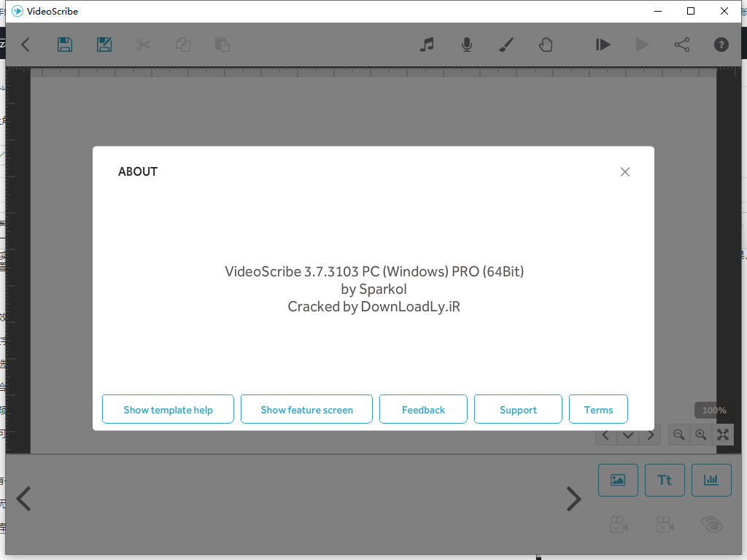
Task: Zoom out the canvas with the minus magnifier
Action: pyautogui.click(x=679, y=435)
